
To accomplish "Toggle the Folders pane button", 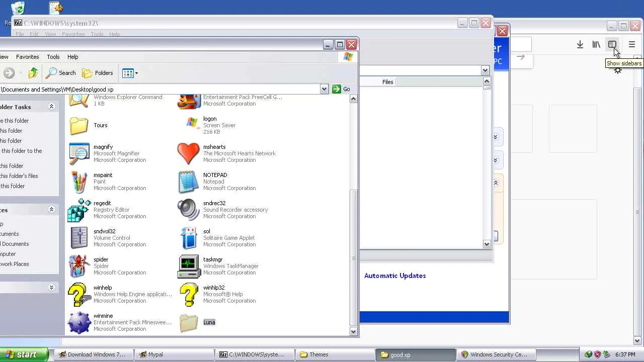I will pos(98,73).
